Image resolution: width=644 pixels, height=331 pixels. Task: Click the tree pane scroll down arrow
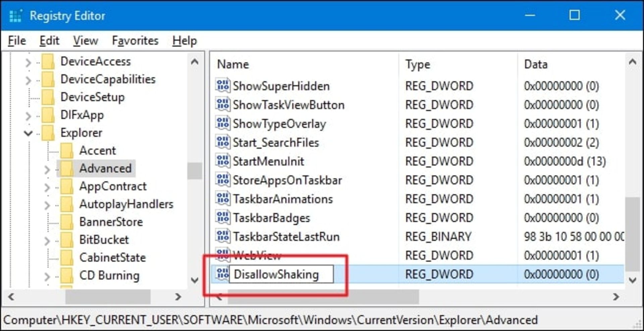(x=195, y=280)
